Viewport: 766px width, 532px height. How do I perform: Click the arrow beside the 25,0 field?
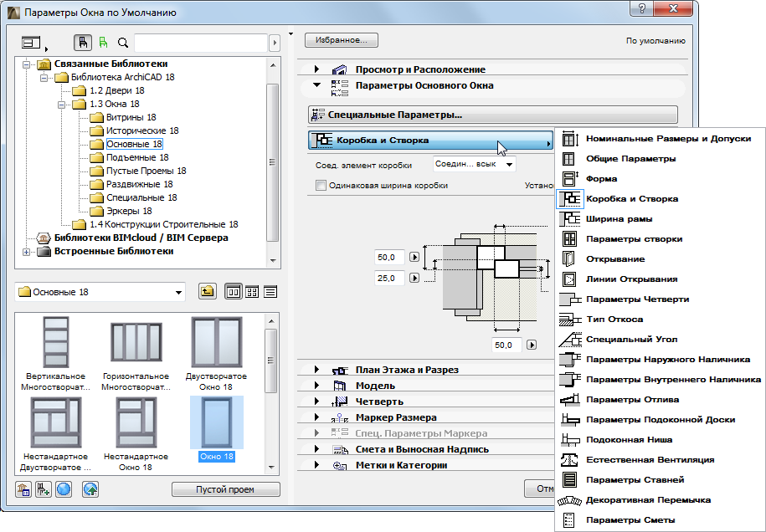(414, 278)
